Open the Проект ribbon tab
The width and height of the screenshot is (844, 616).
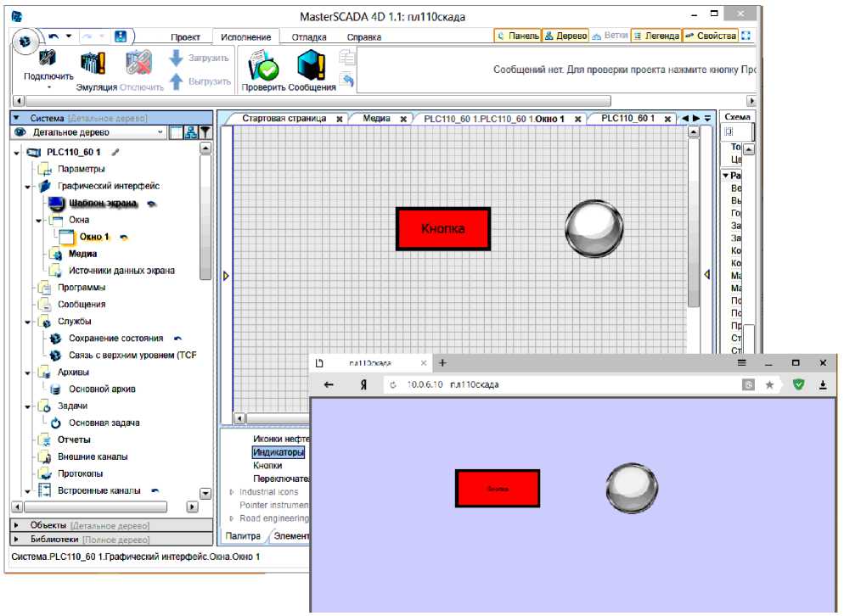(185, 37)
